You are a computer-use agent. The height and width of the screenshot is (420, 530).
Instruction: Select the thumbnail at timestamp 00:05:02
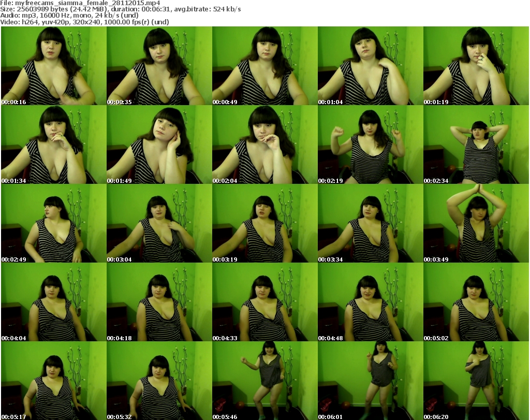tap(476, 302)
